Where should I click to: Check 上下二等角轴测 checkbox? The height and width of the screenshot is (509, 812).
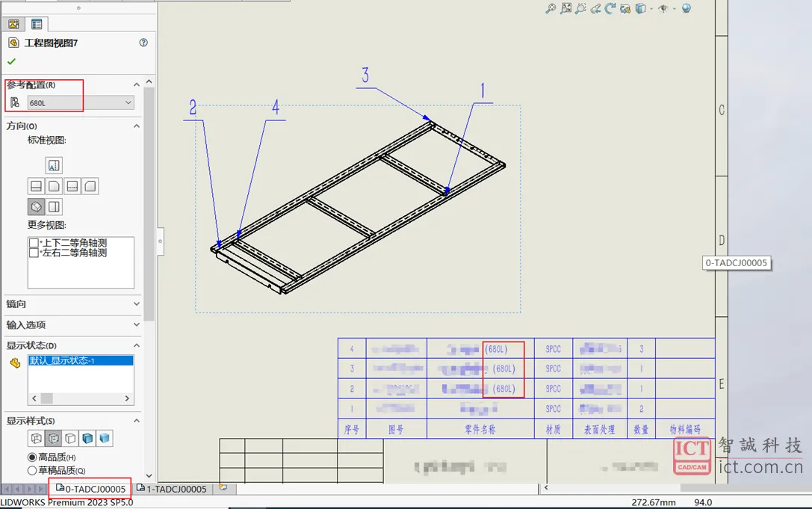pyautogui.click(x=34, y=243)
